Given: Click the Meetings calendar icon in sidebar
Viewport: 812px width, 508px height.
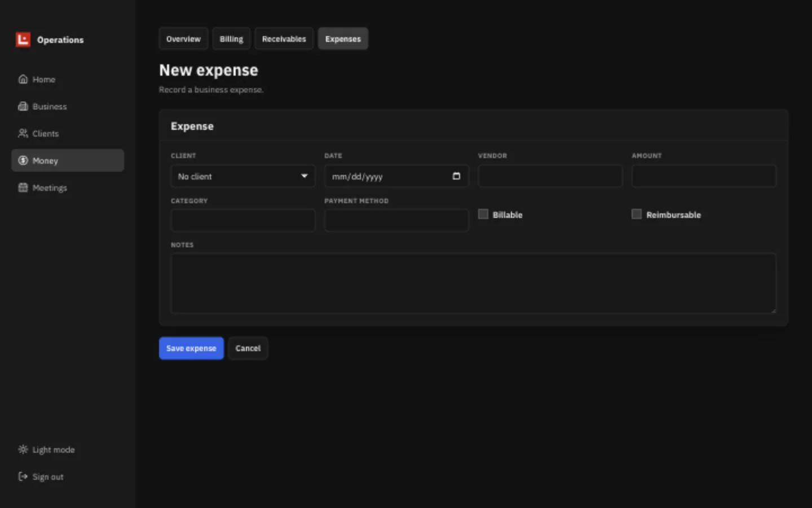Looking at the screenshot, I should click(23, 187).
